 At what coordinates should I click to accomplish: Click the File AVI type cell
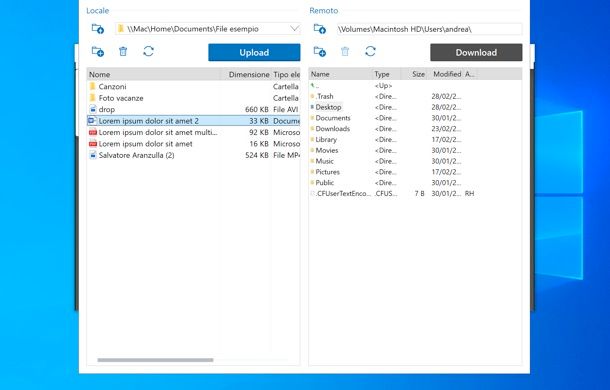point(286,109)
